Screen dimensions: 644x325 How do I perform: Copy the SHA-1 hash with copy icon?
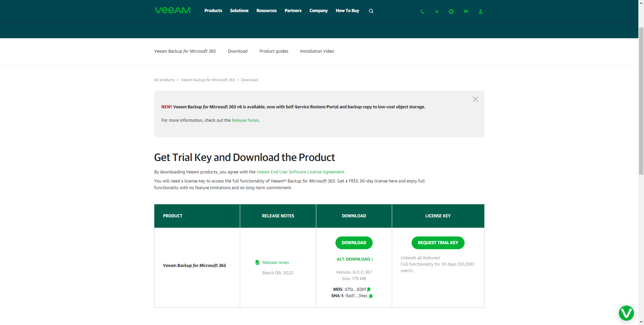tap(371, 296)
